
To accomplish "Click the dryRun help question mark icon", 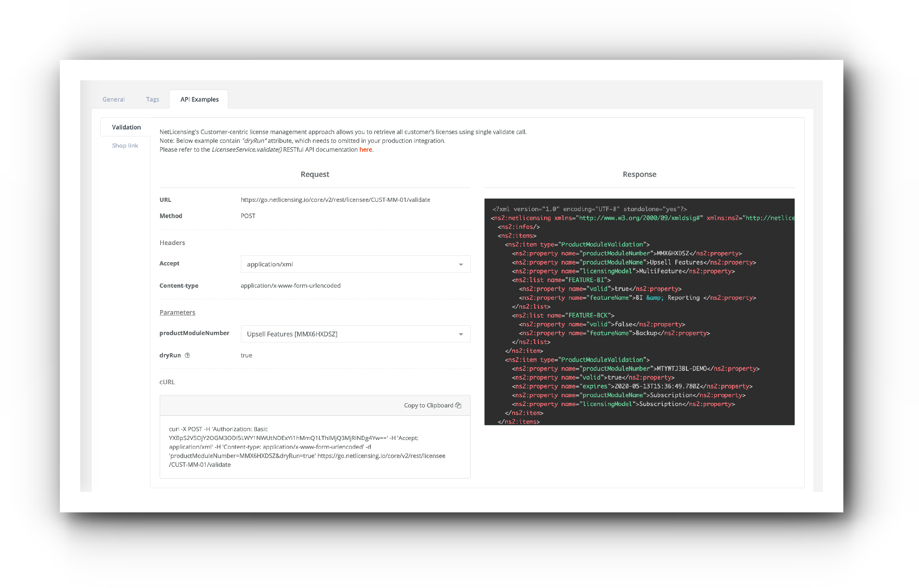I will tap(188, 355).
